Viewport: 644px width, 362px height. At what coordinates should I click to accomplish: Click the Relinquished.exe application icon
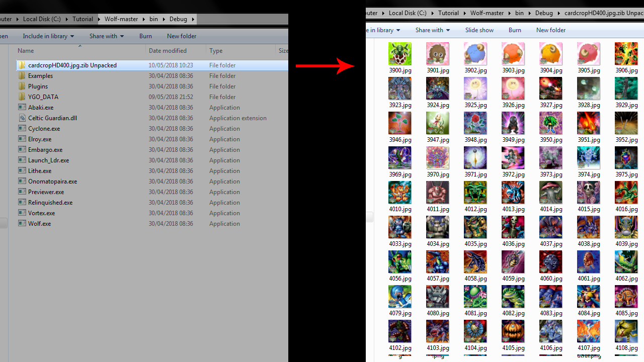(x=22, y=203)
